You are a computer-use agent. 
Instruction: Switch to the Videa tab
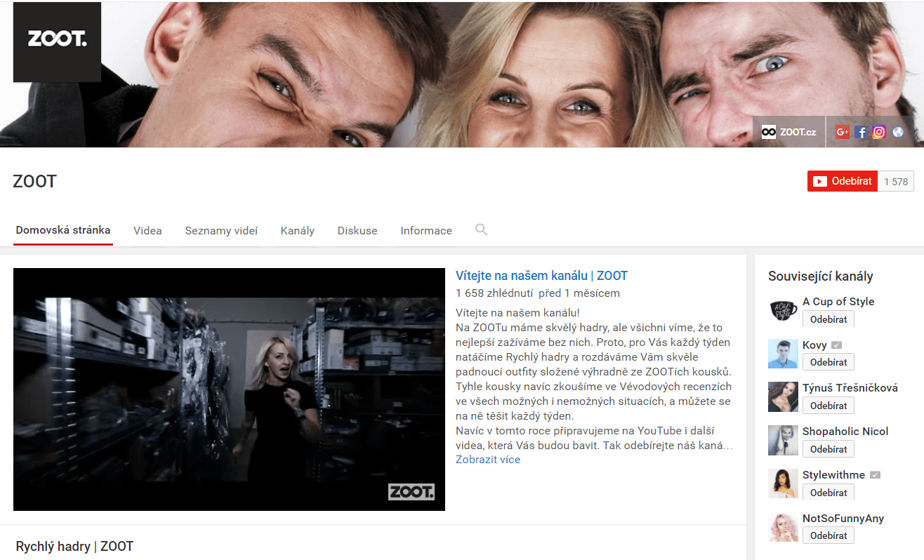[147, 230]
